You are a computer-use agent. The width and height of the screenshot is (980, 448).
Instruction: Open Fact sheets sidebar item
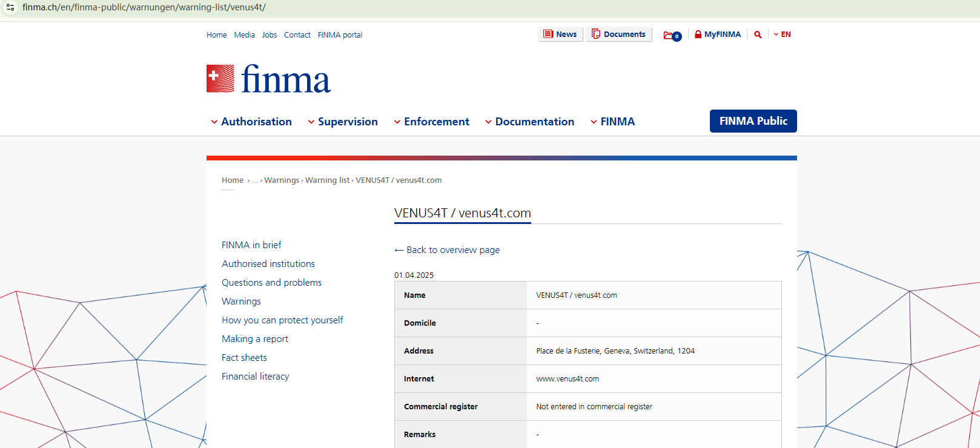coord(244,358)
